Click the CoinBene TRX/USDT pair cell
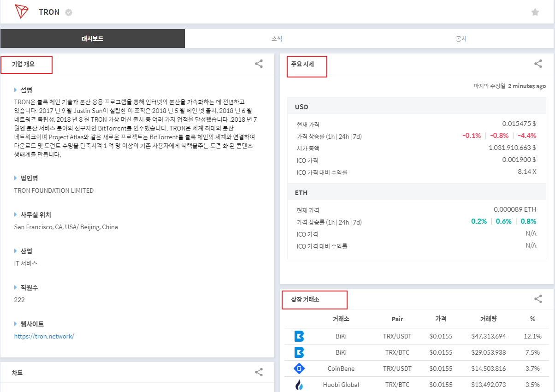 click(397, 368)
